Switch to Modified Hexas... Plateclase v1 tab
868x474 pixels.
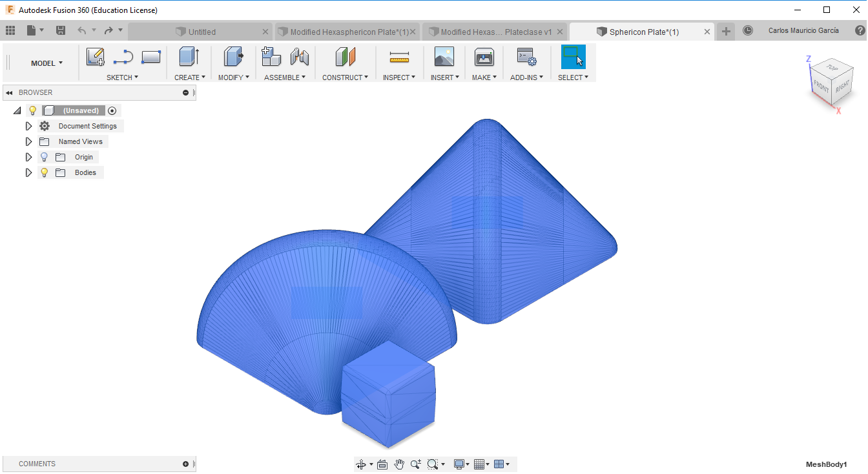pos(495,32)
